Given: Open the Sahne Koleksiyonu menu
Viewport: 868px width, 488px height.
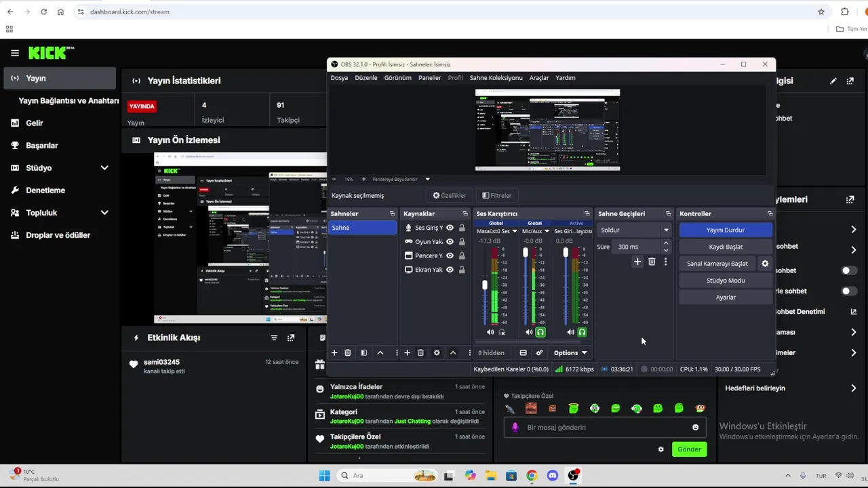Looking at the screenshot, I should [x=496, y=78].
